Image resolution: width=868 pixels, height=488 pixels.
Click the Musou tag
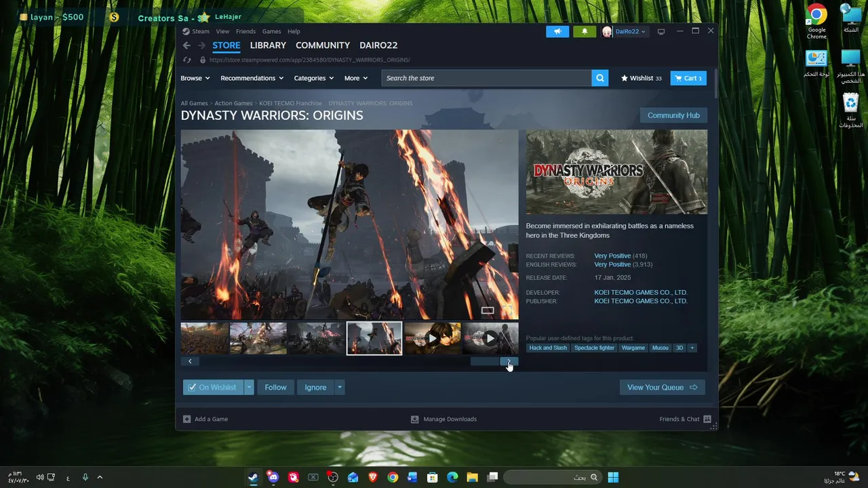[660, 348]
